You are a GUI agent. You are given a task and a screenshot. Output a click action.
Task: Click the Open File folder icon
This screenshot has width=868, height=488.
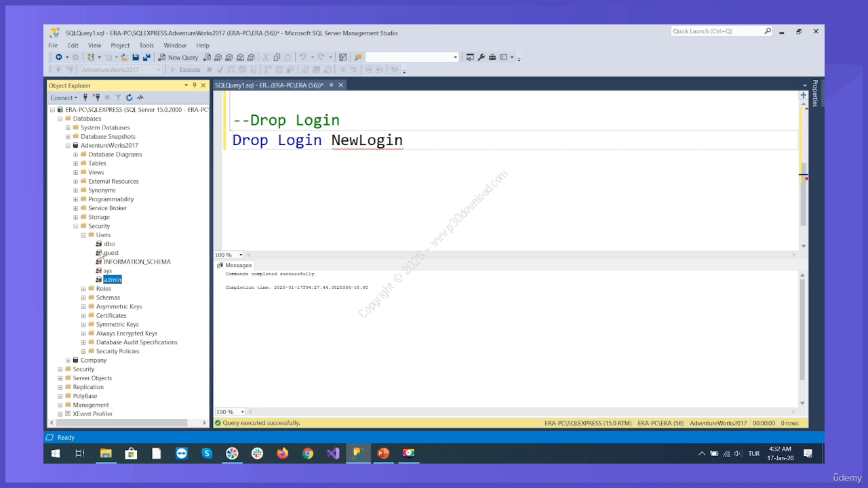[125, 58]
